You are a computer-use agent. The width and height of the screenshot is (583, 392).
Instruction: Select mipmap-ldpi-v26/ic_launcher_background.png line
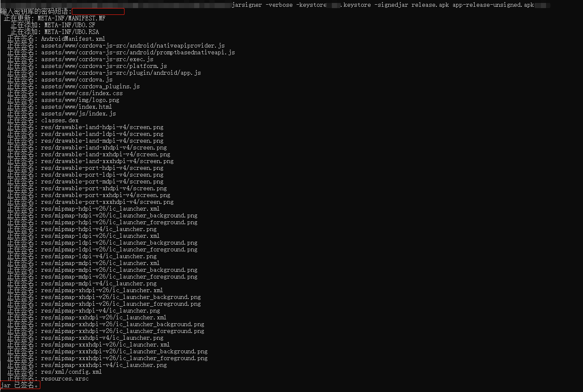[102, 243]
